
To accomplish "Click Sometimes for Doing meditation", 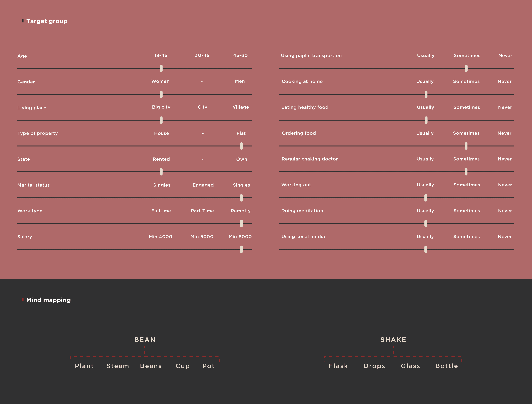I will point(467,211).
